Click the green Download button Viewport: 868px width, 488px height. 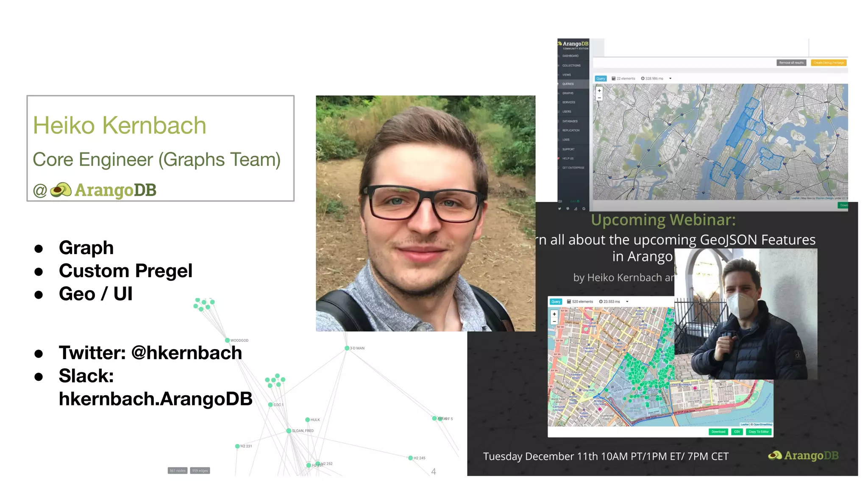tap(718, 432)
